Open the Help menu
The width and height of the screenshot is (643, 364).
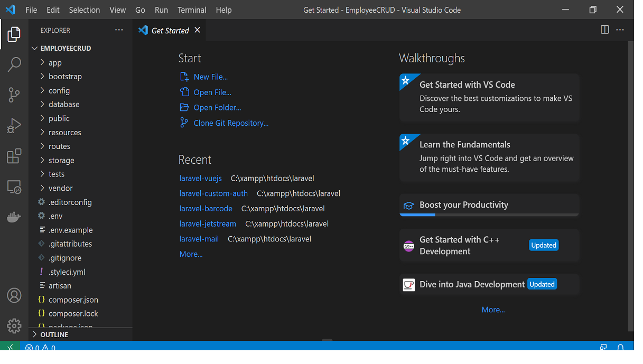tap(223, 10)
